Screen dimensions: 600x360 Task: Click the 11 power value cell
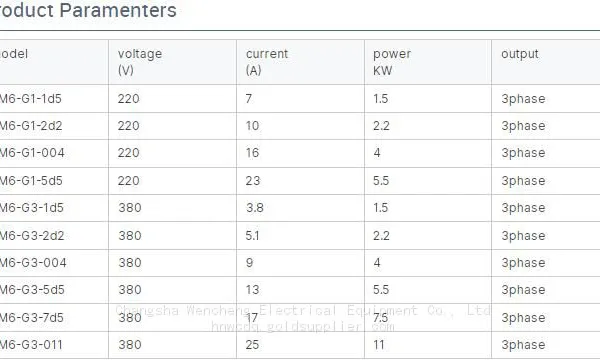point(428,345)
